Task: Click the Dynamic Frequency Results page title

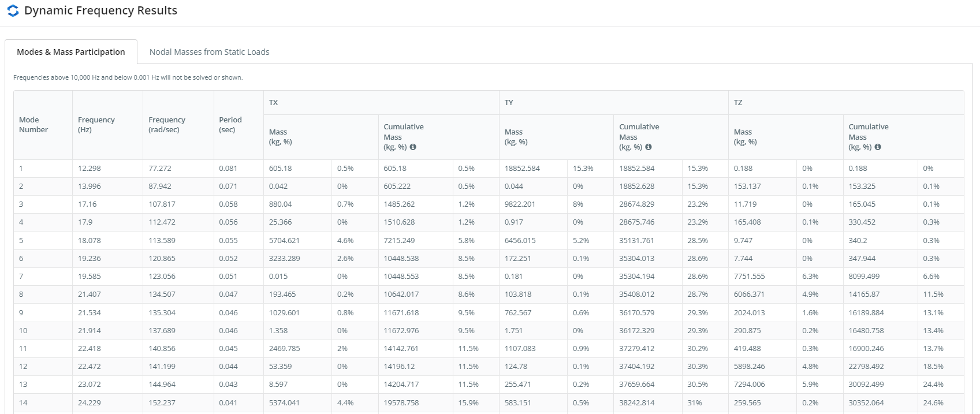Action: 100,11
